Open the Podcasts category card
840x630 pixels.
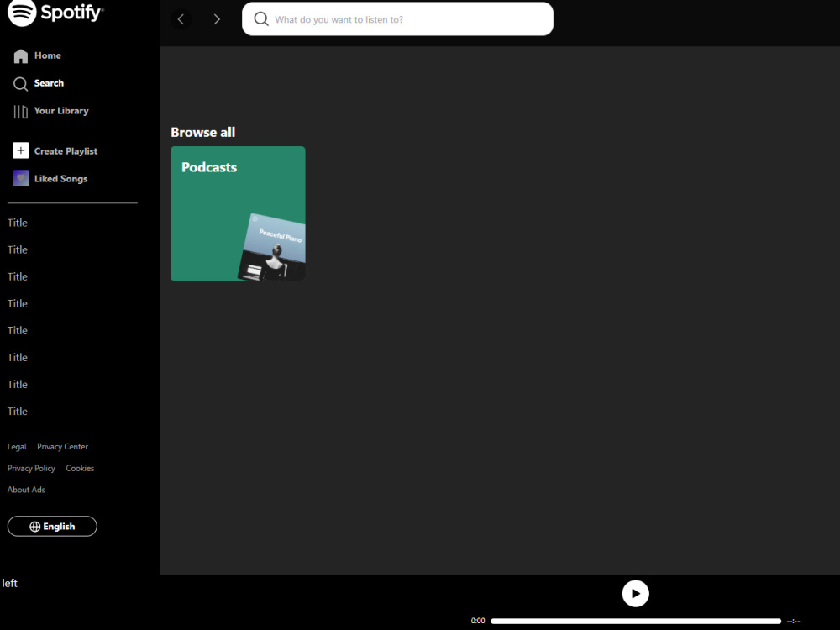(x=238, y=213)
